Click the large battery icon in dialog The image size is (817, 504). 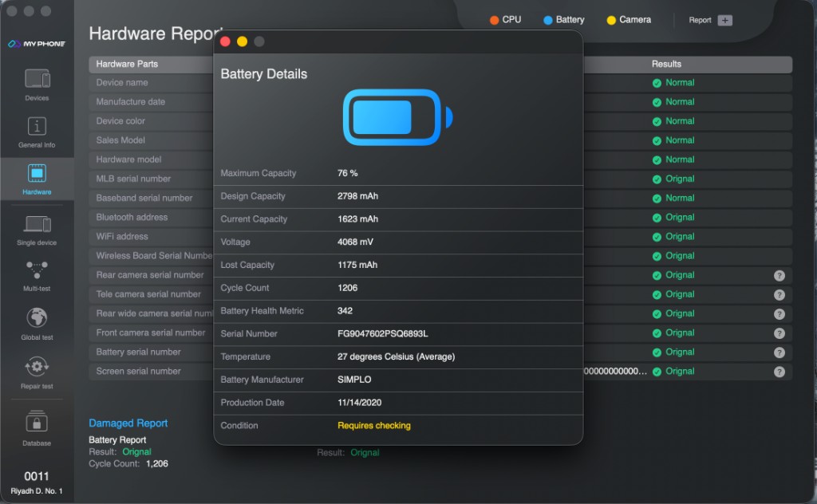397,117
